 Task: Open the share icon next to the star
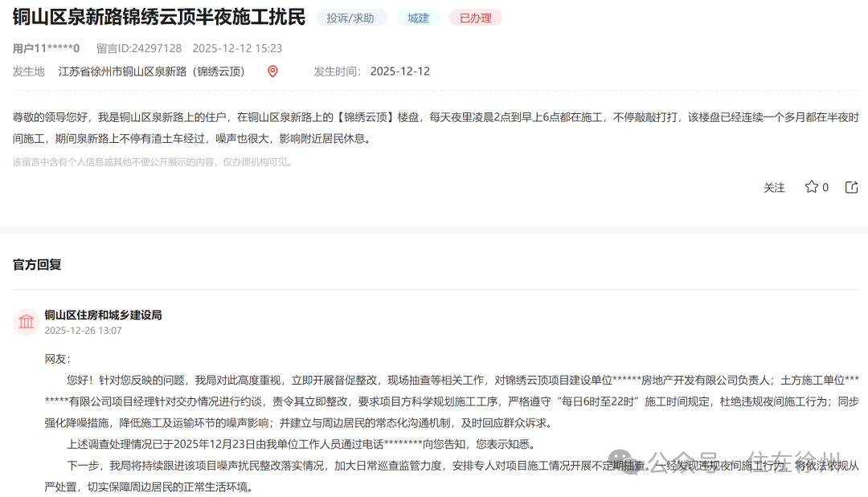pyautogui.click(x=851, y=186)
